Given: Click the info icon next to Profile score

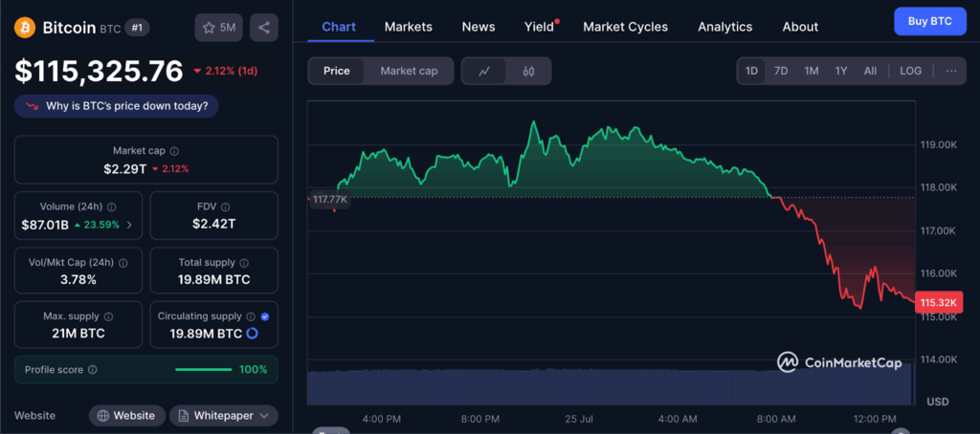Looking at the screenshot, I should point(92,370).
